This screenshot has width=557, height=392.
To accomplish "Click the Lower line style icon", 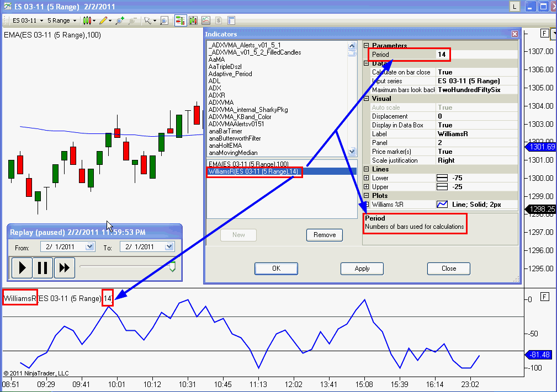I will coord(442,178).
